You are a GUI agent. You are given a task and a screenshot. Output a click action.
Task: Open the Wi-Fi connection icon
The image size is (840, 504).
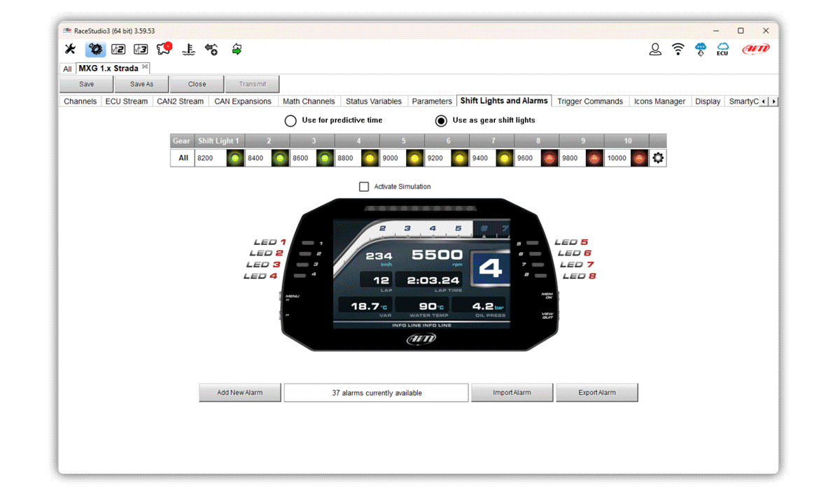click(678, 49)
